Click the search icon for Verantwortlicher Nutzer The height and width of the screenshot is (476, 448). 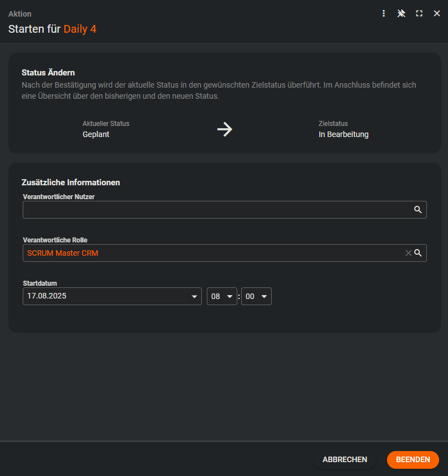[418, 210]
